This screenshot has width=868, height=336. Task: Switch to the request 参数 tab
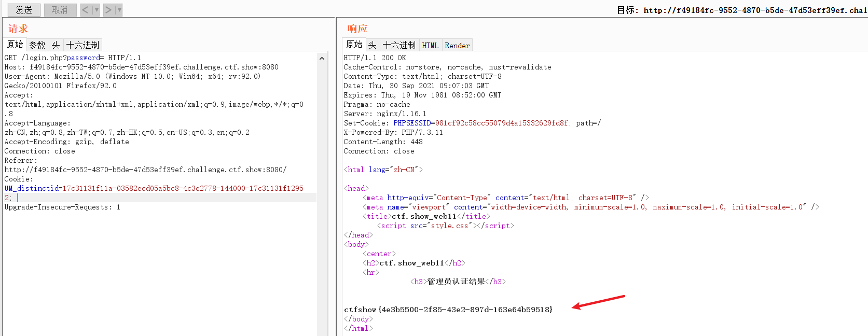[x=37, y=45]
